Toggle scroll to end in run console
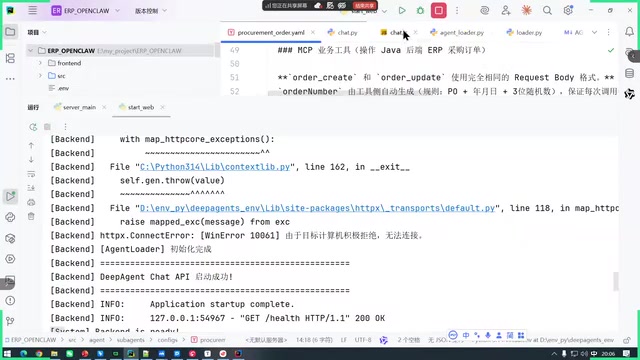 31,188
